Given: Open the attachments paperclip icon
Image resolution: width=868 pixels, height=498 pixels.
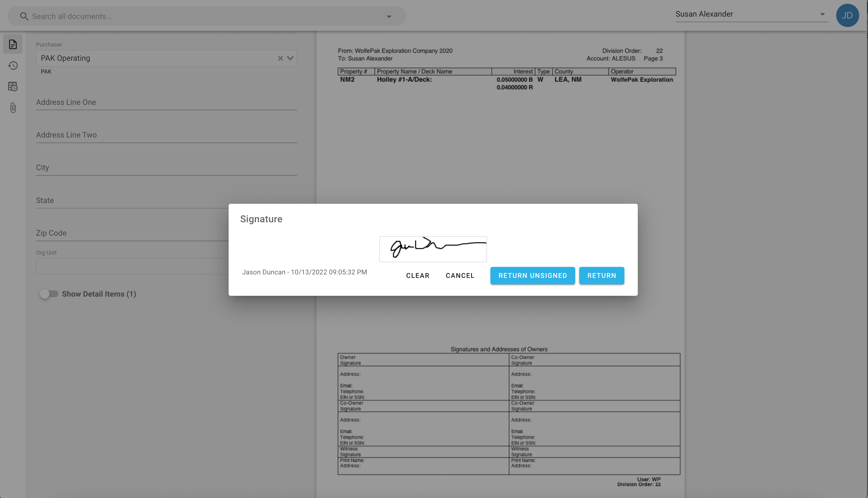Looking at the screenshot, I should (x=13, y=108).
